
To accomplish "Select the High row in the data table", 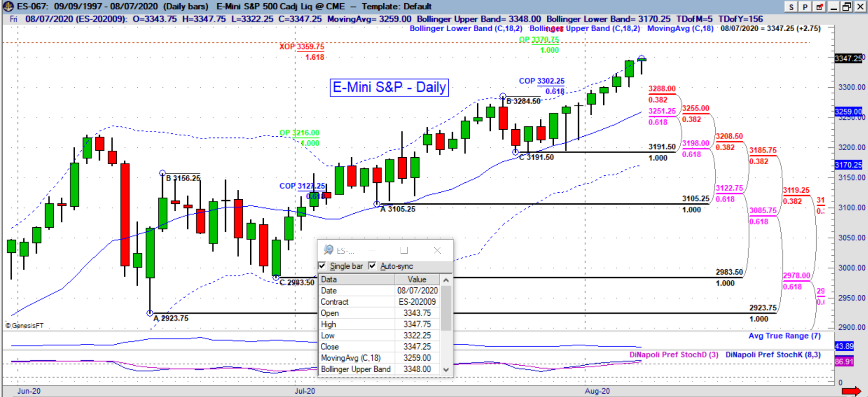I will pos(379,324).
